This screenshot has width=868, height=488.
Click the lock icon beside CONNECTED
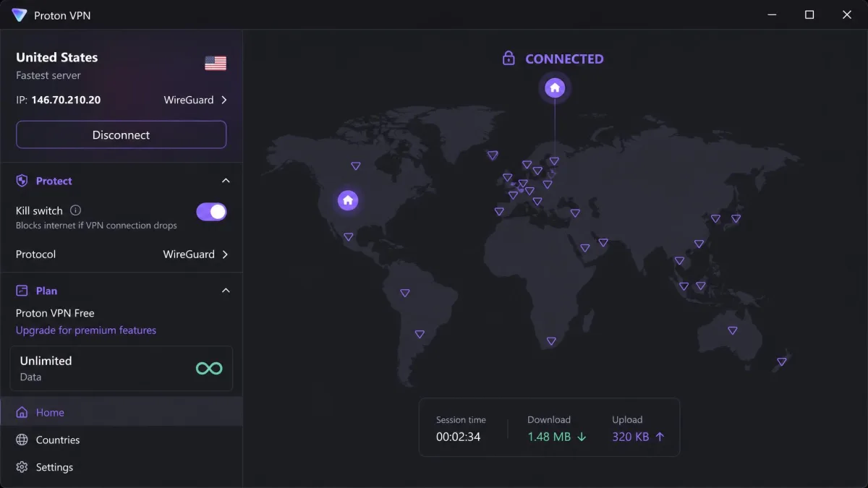(509, 59)
